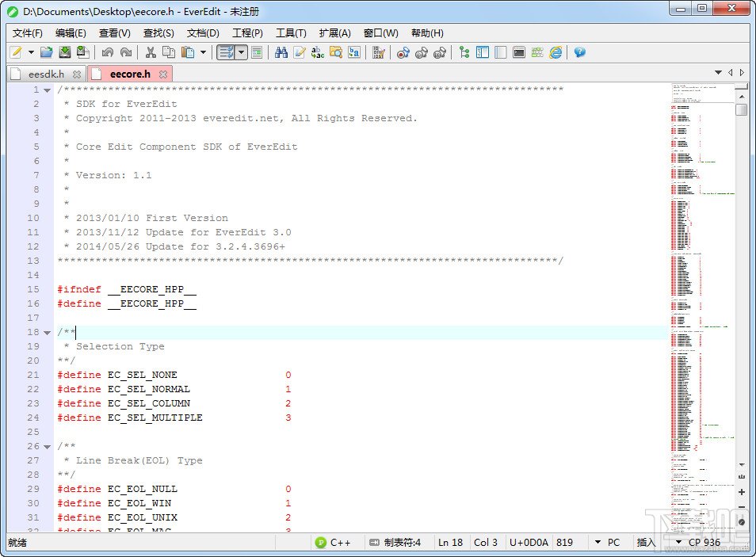The height and width of the screenshot is (557, 756).
Task: Change the 制表符:4 tab setting
Action: pyautogui.click(x=395, y=543)
